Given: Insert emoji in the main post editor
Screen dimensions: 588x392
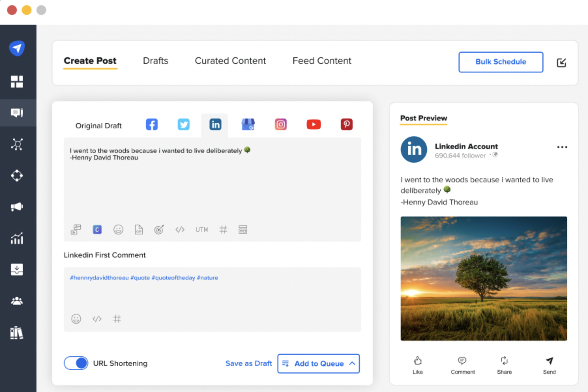Looking at the screenshot, I should pyautogui.click(x=118, y=230).
